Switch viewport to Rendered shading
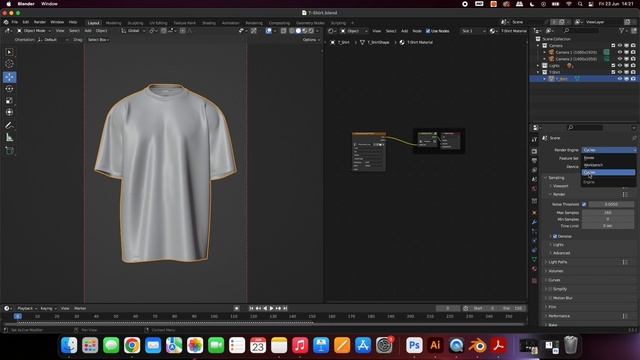This screenshot has width=640, height=360. pyautogui.click(x=311, y=31)
